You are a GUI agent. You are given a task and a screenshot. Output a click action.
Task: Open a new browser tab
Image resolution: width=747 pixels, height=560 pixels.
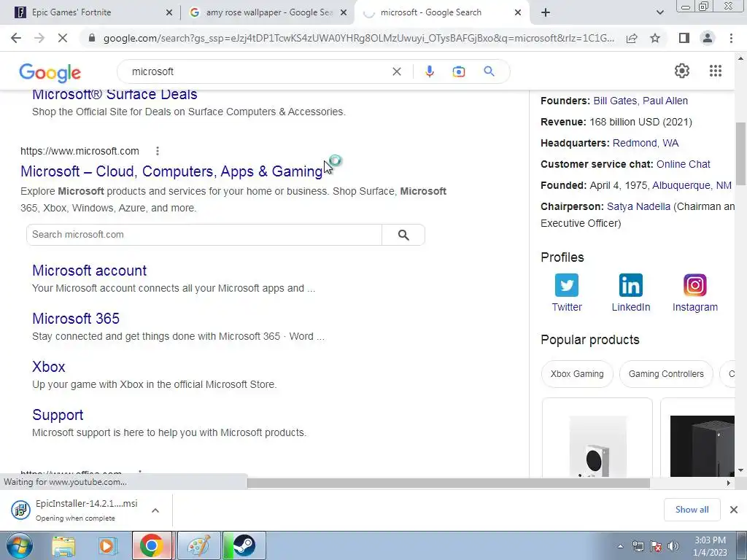(546, 12)
